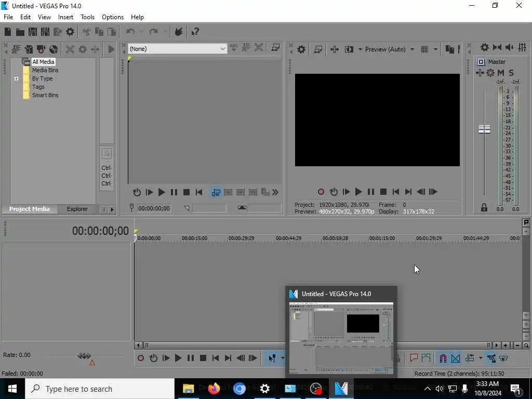Click the Type here to search box
The width and height of the screenshot is (532, 399).
click(x=100, y=389)
